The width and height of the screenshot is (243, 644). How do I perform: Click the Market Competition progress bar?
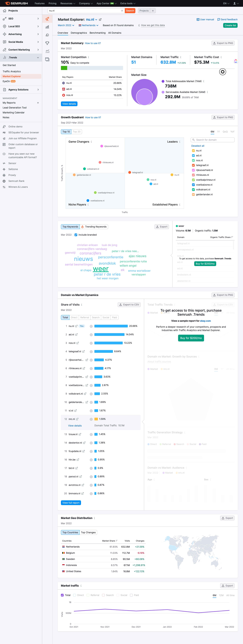(x=92, y=68)
